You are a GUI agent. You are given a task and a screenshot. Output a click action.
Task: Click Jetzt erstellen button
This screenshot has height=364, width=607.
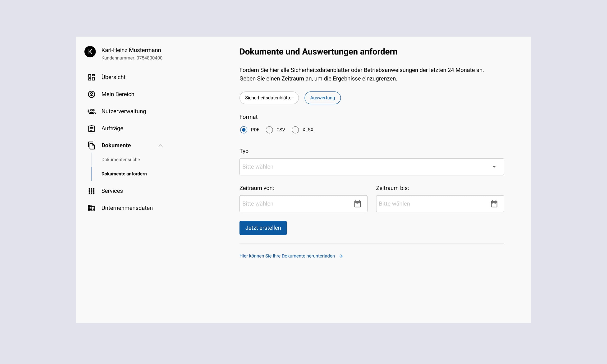click(x=263, y=227)
